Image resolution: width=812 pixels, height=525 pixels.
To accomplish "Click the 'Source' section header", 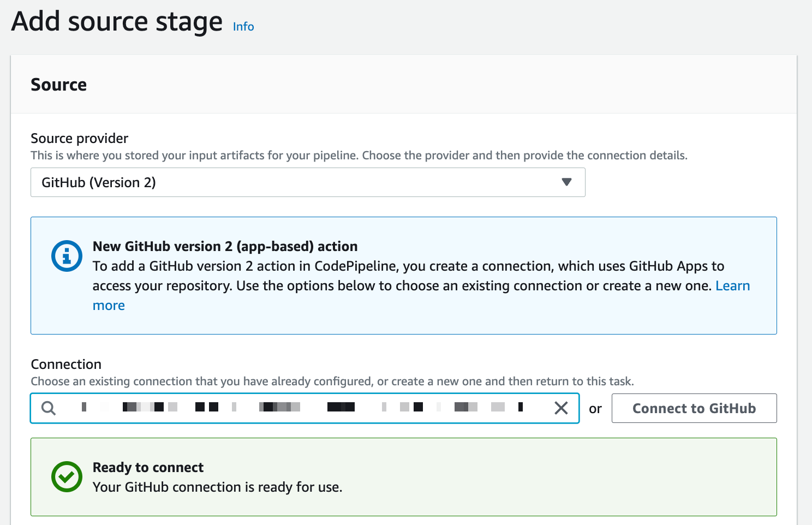I will point(58,85).
